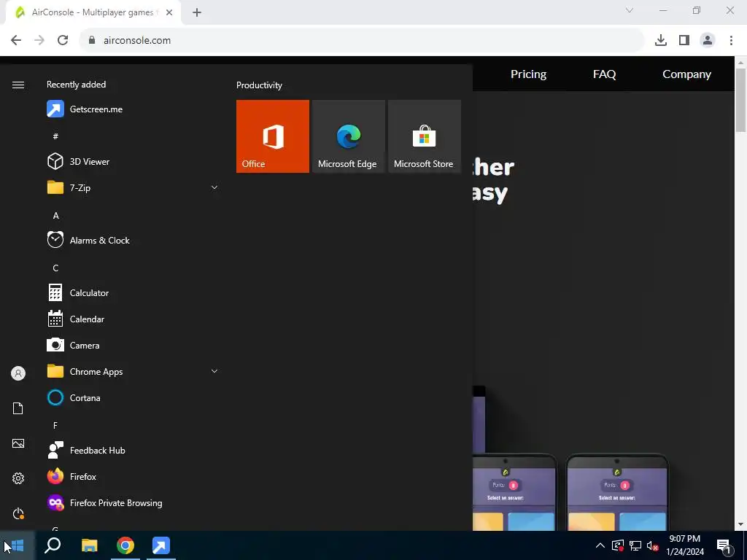
Task: Open the user account icon in Start
Action: click(x=18, y=373)
